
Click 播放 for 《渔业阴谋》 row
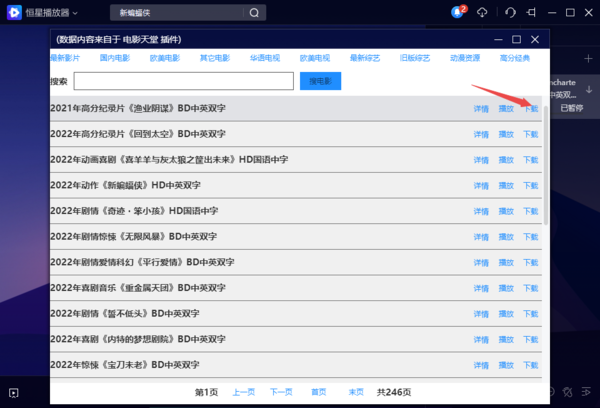(506, 109)
